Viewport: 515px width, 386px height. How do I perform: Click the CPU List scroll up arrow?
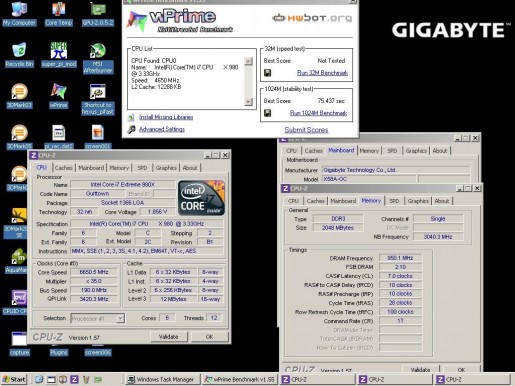pos(249,61)
